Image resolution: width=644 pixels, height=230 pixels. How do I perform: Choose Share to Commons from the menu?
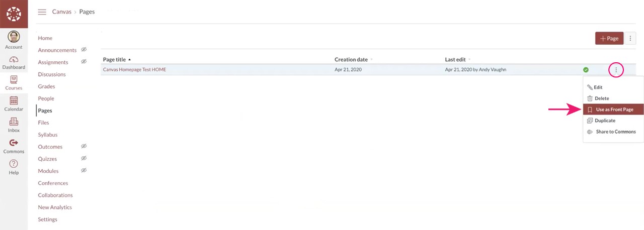coord(615,132)
